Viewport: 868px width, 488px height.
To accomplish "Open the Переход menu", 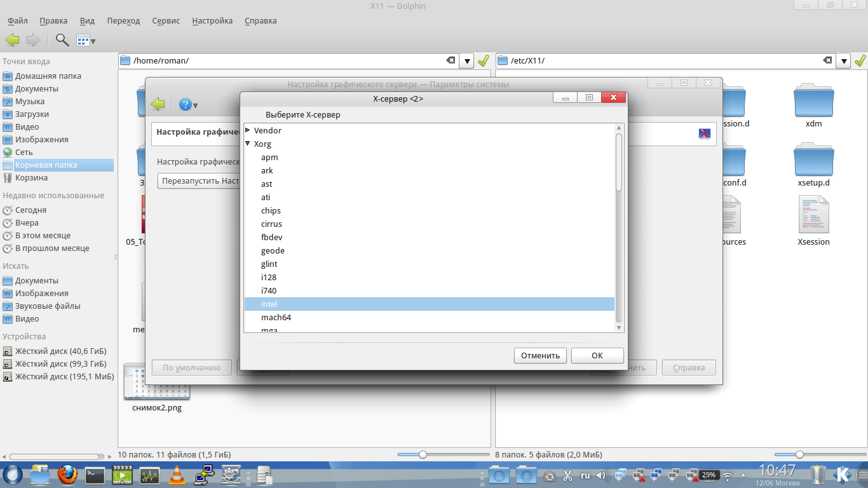I will tap(123, 21).
